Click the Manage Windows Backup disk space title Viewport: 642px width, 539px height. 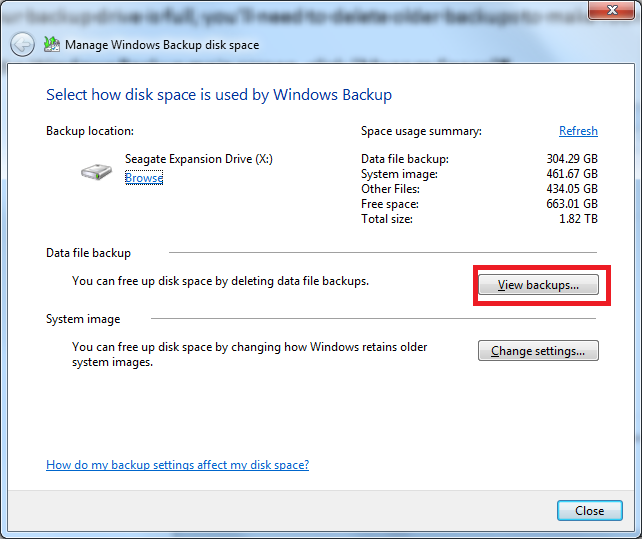click(x=162, y=45)
